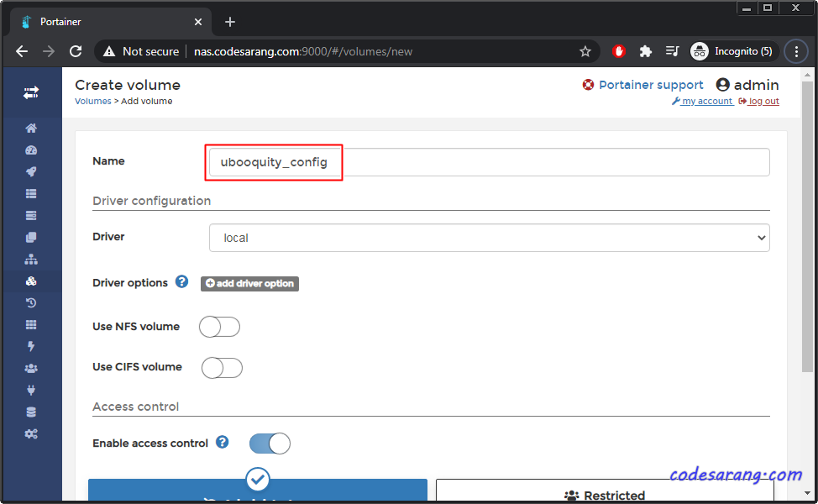Open App Templates rocket icon

point(31,171)
